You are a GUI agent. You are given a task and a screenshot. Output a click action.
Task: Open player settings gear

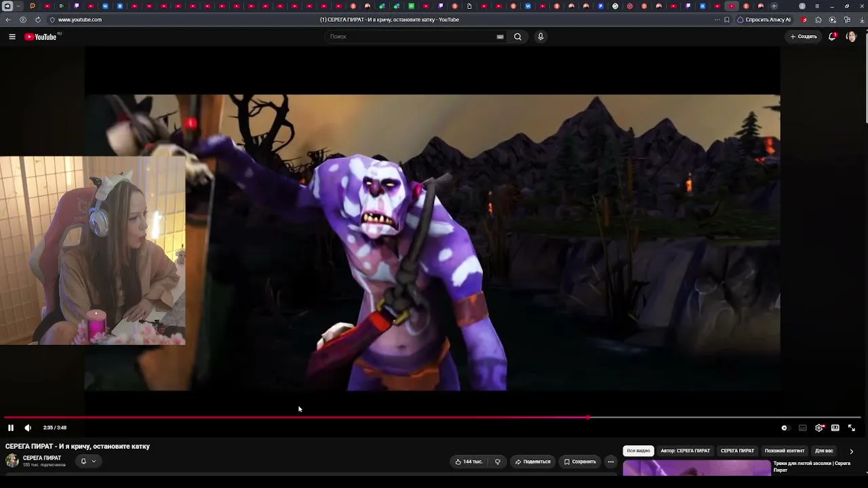[819, 428]
